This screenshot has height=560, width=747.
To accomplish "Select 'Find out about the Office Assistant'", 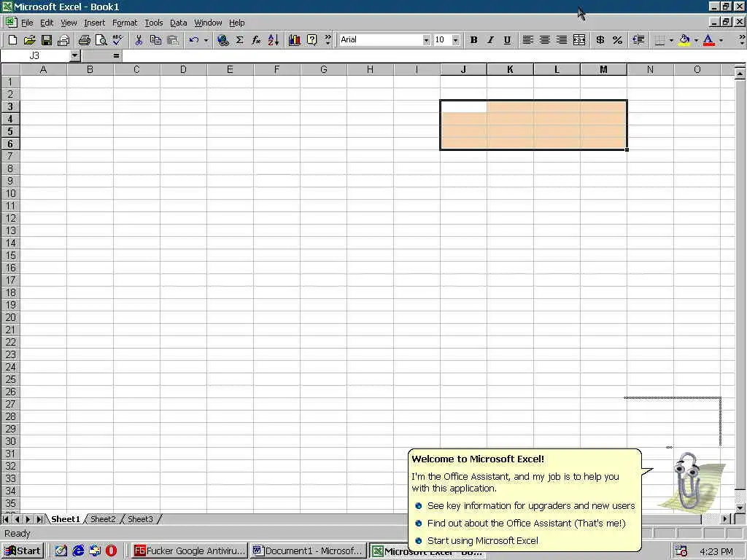I will point(526,524).
